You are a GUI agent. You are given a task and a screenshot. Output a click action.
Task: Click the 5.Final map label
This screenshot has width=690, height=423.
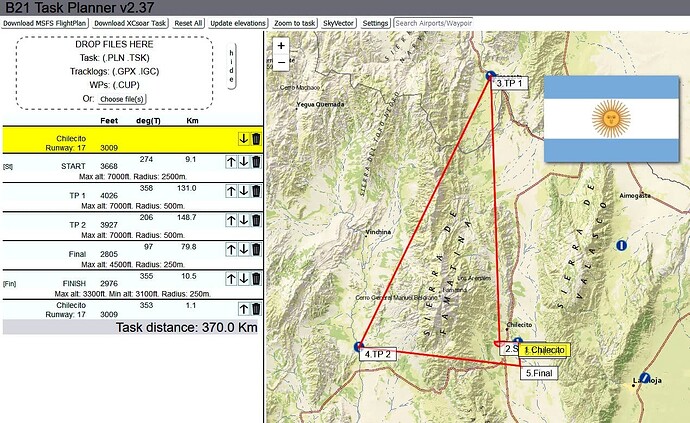click(539, 373)
